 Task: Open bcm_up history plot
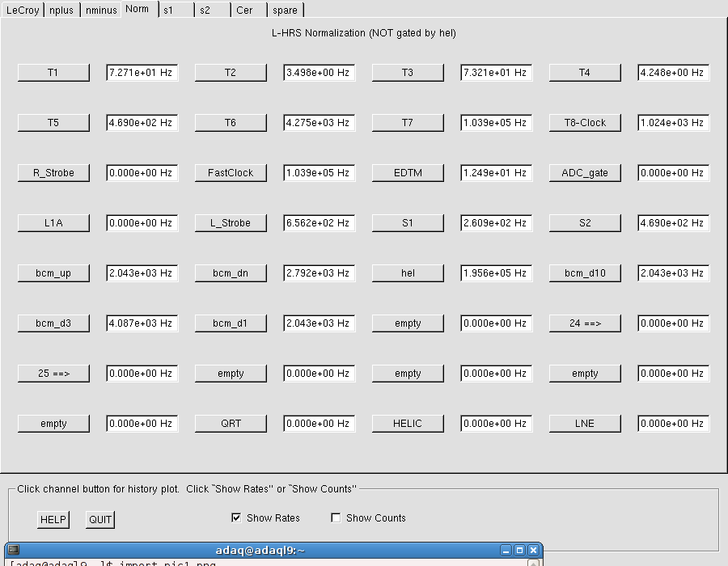[53, 273]
